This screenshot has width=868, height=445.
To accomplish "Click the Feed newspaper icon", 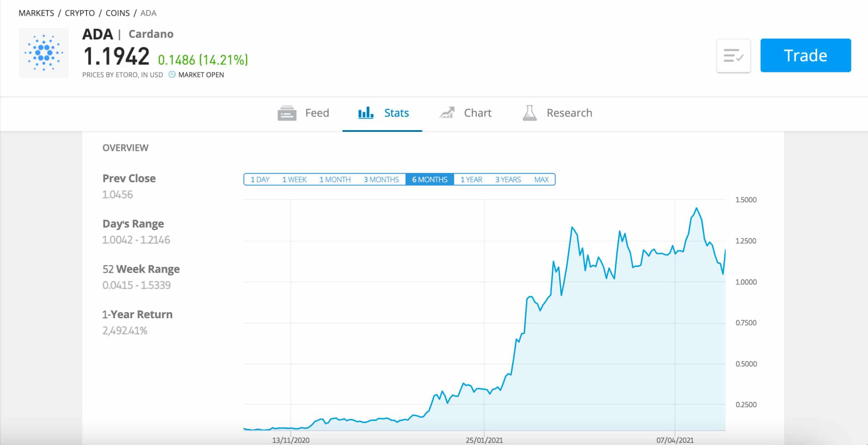I will 287,113.
